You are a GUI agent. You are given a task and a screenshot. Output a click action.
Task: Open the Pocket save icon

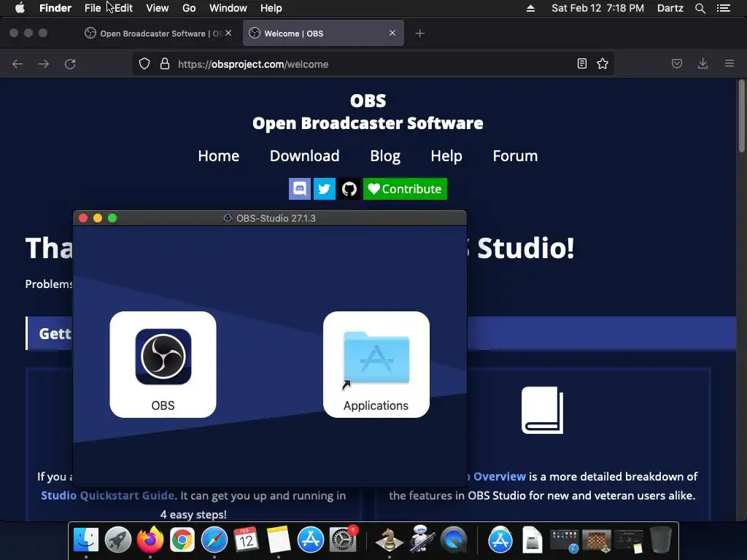pyautogui.click(x=677, y=63)
